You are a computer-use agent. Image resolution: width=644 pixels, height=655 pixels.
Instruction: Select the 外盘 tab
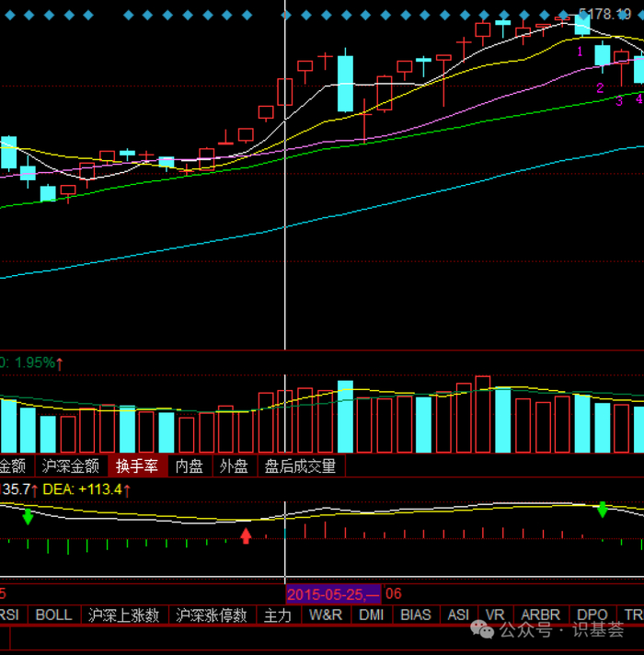click(234, 466)
